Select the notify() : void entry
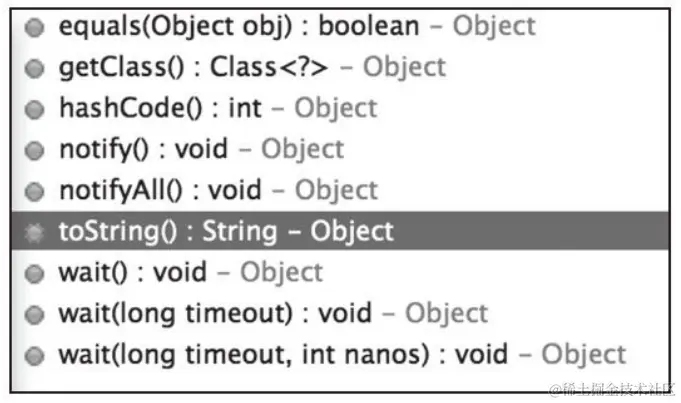The width and height of the screenshot is (681, 403). (340, 150)
